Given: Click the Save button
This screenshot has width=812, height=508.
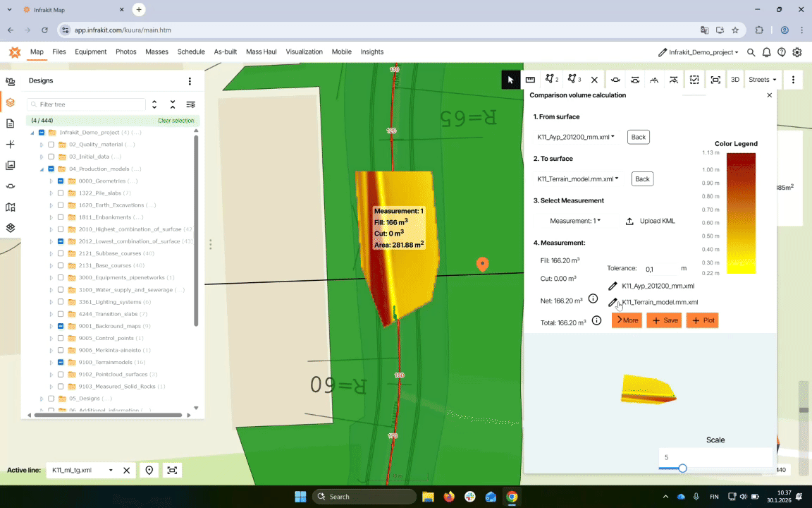Looking at the screenshot, I should pos(664,320).
